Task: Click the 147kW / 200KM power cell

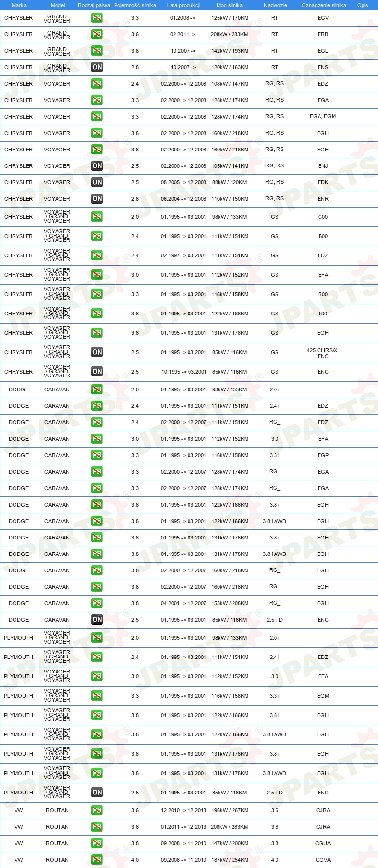Action: click(x=230, y=843)
